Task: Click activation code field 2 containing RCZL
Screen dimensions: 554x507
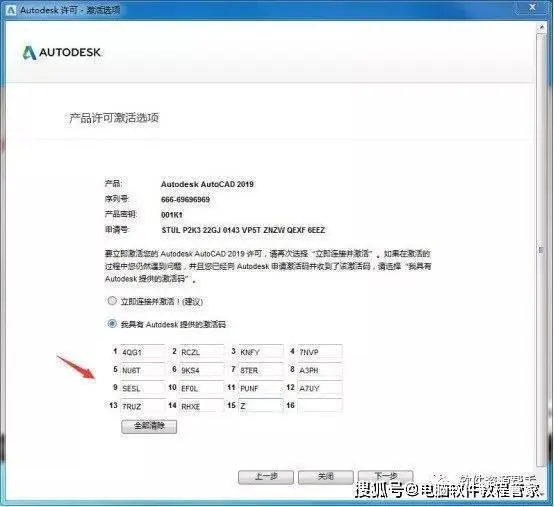Action: 202,352
